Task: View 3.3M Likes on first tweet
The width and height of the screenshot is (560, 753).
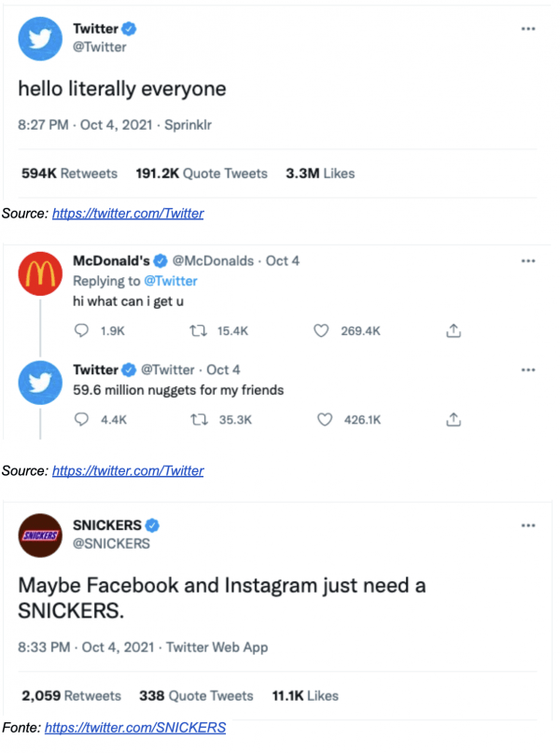Action: [x=320, y=174]
